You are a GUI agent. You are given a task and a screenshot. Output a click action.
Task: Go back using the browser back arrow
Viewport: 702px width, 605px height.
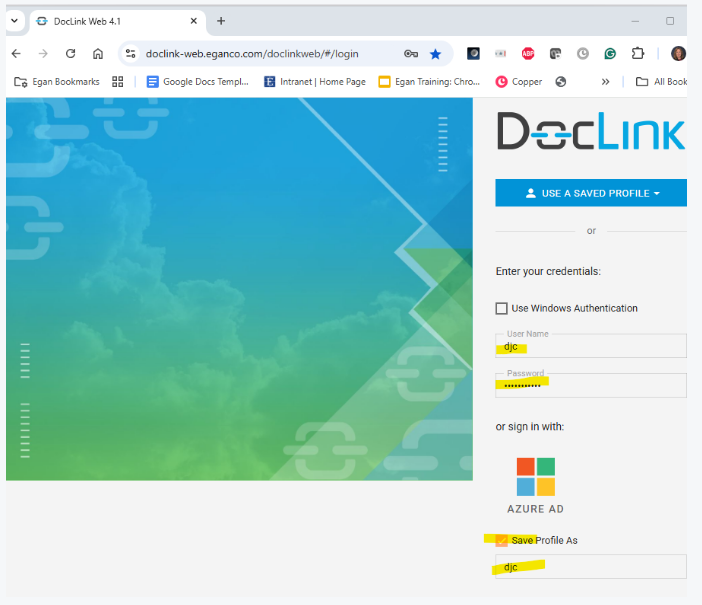point(16,54)
